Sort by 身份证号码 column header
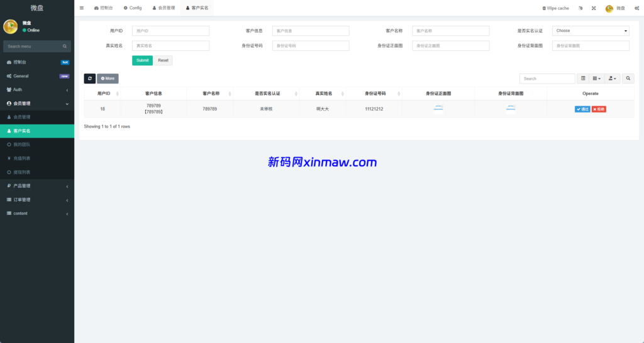The height and width of the screenshot is (343, 644). point(374,94)
